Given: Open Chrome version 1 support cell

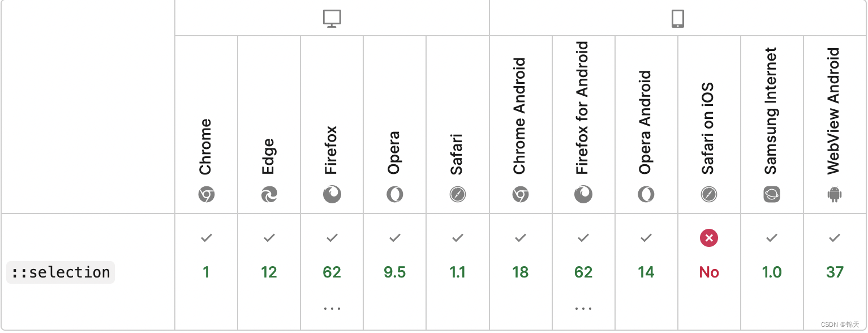Looking at the screenshot, I should 207,272.
